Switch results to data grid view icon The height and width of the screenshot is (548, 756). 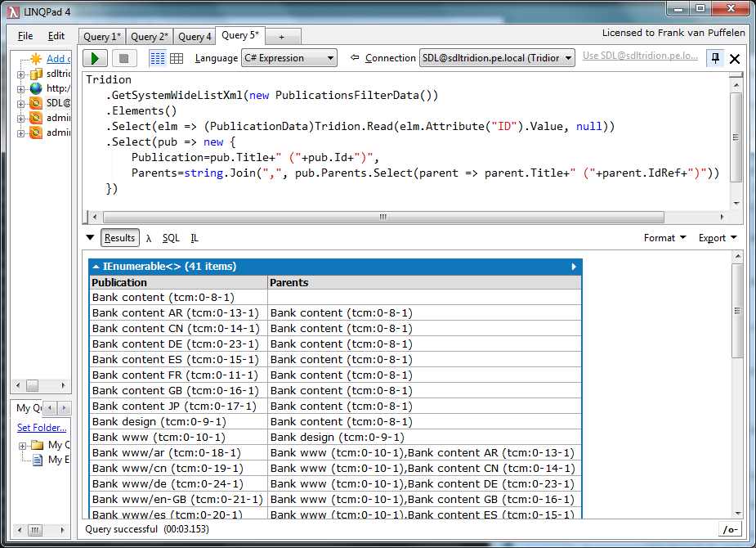pos(177,58)
